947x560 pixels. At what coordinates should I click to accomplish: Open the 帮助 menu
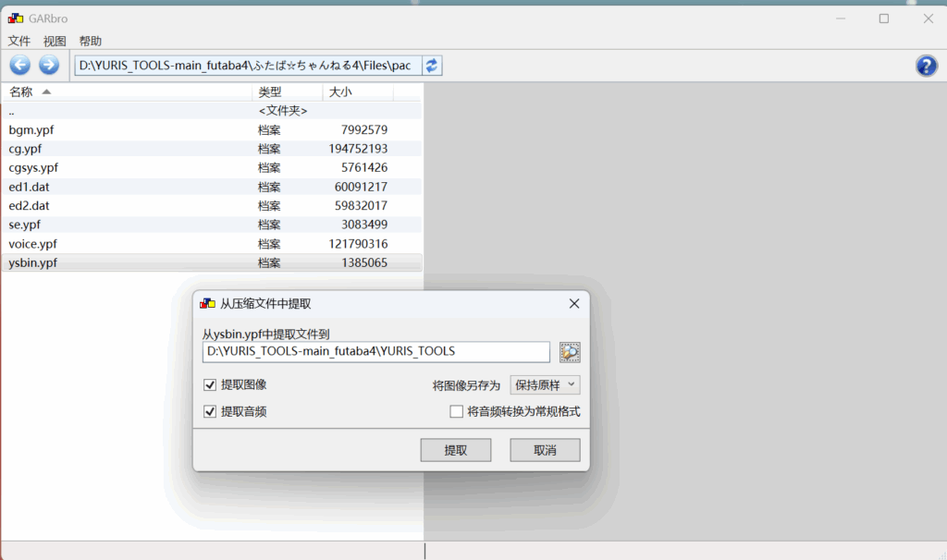(91, 41)
